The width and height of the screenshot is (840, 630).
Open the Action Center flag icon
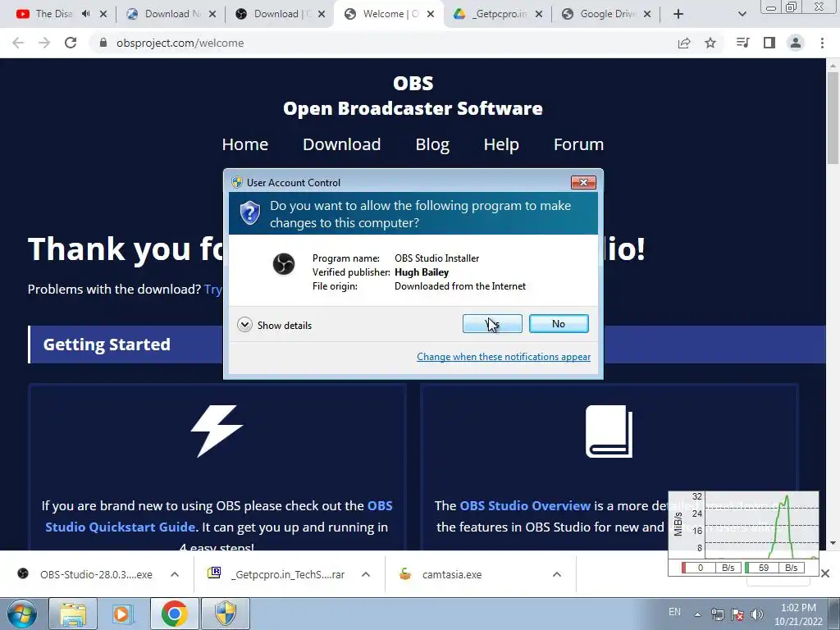click(x=737, y=614)
